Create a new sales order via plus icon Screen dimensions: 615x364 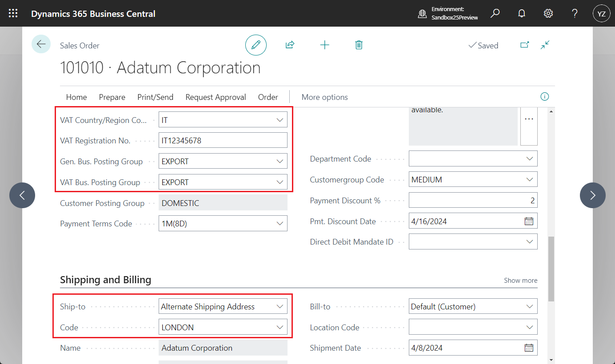pyautogui.click(x=324, y=45)
